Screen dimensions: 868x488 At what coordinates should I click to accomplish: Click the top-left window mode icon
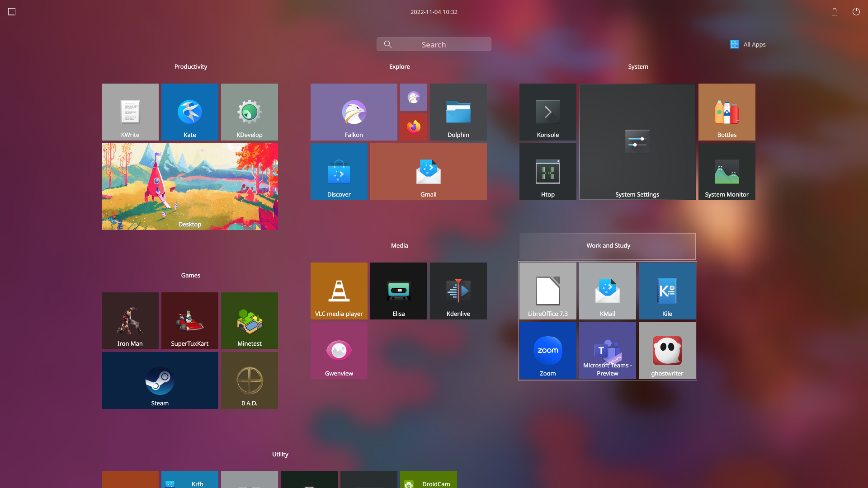click(x=12, y=12)
